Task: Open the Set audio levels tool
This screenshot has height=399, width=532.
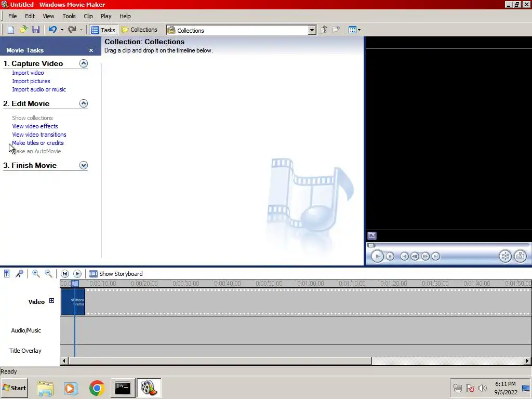Action: click(7, 273)
